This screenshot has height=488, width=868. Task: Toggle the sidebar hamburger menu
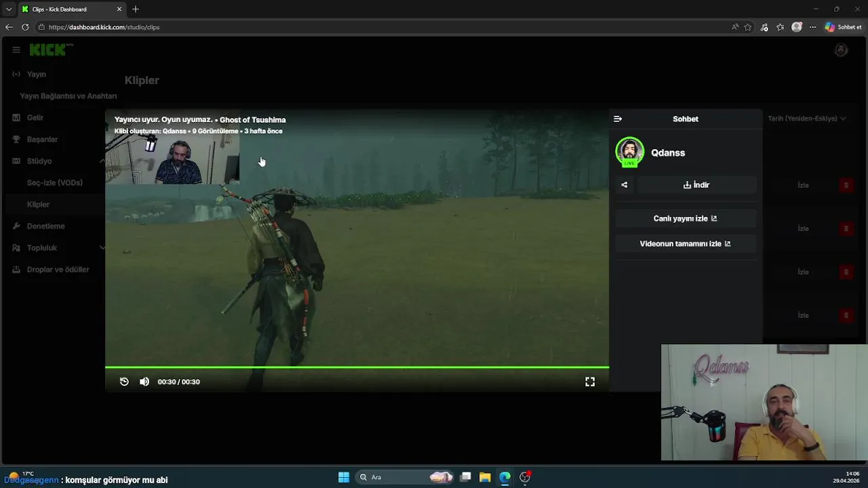point(16,49)
